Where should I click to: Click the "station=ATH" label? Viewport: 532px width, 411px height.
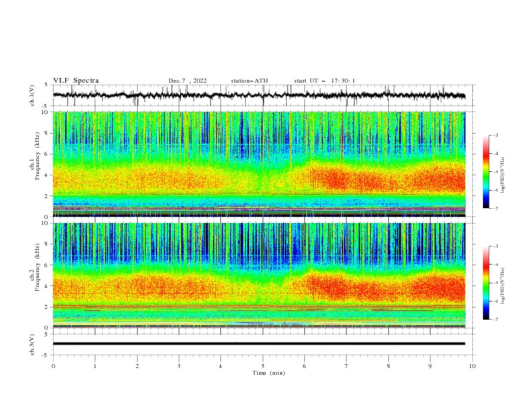(249, 81)
